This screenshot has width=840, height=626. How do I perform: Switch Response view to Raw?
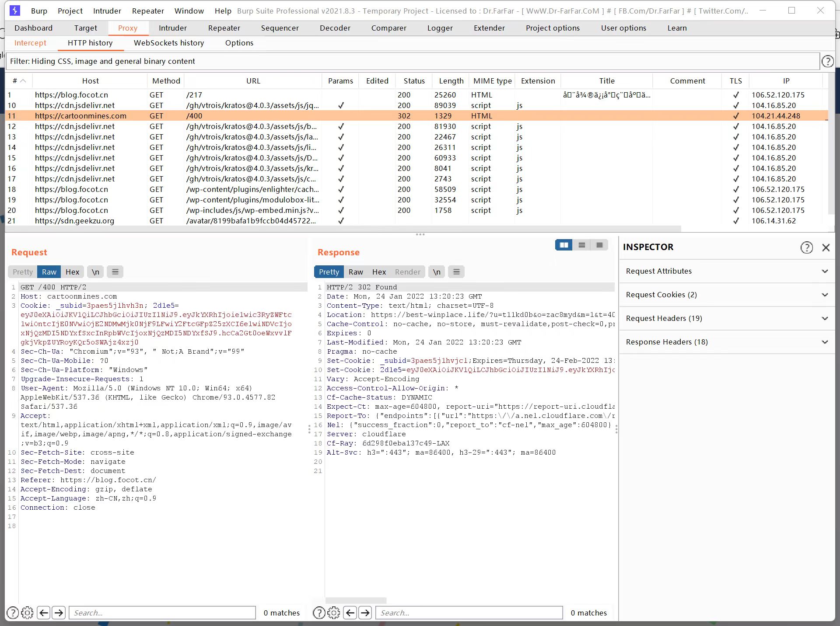coord(356,272)
